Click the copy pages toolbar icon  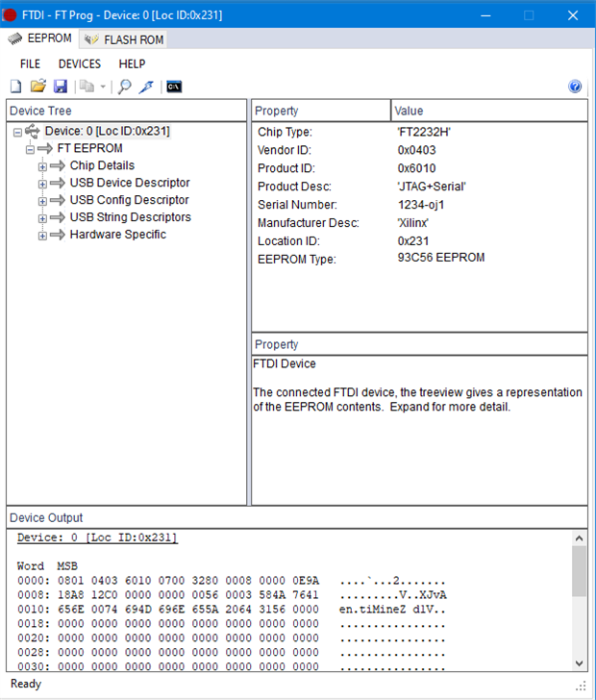tap(87, 87)
